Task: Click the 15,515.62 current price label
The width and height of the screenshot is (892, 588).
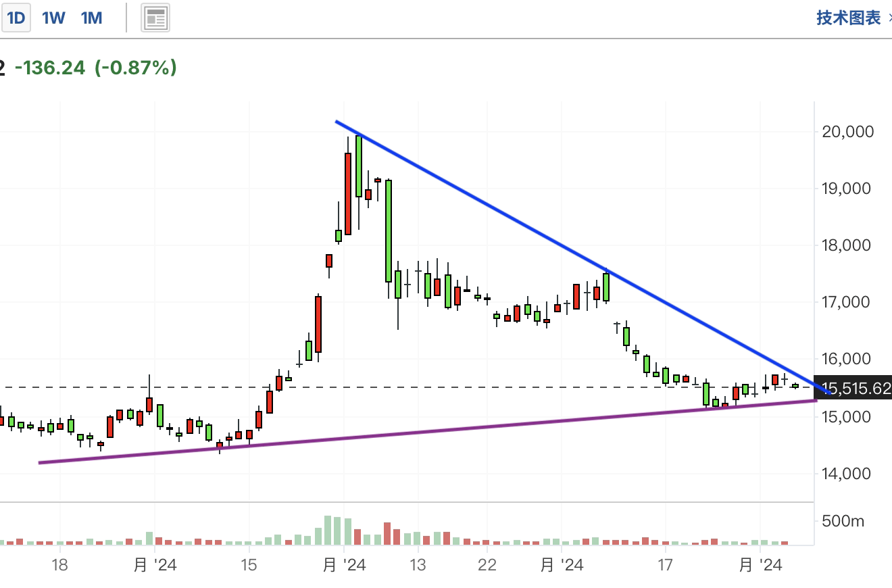Action: click(853, 388)
